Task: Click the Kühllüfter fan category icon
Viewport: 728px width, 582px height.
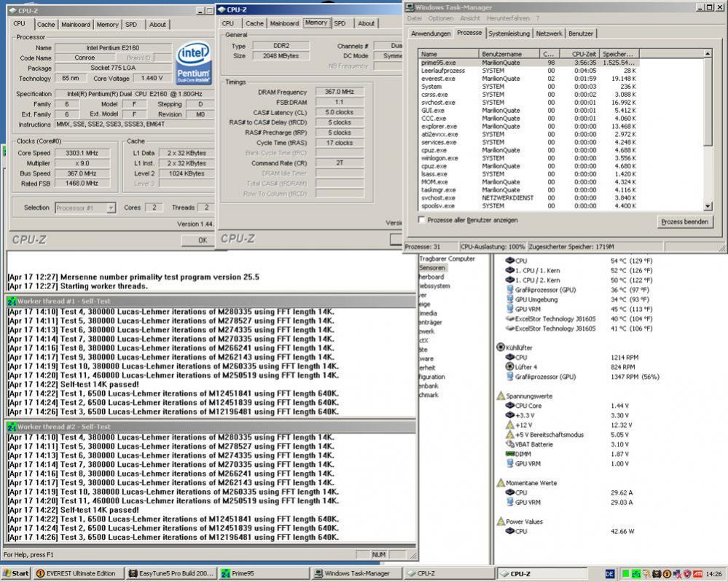Action: click(x=501, y=347)
